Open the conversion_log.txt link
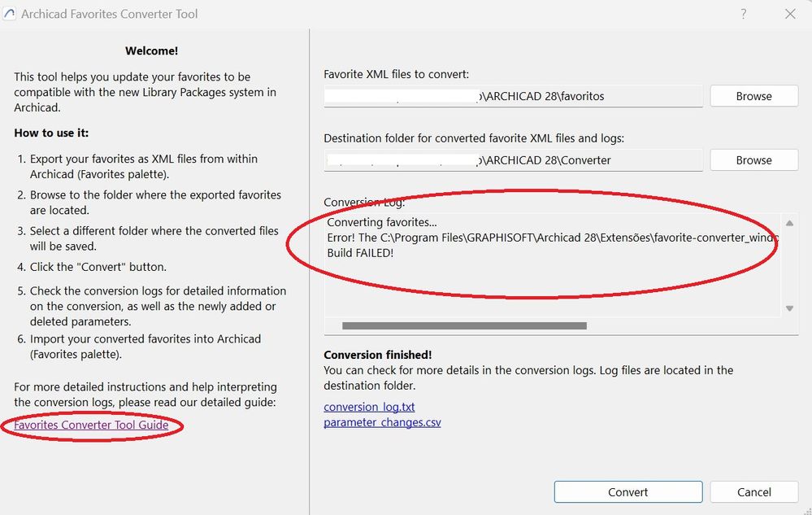This screenshot has width=812, height=515. click(x=369, y=407)
